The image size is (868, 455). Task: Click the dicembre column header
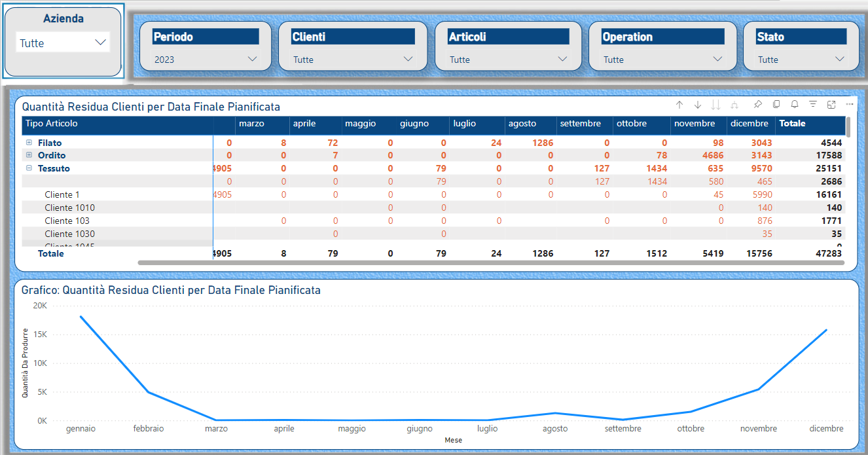[x=749, y=124]
